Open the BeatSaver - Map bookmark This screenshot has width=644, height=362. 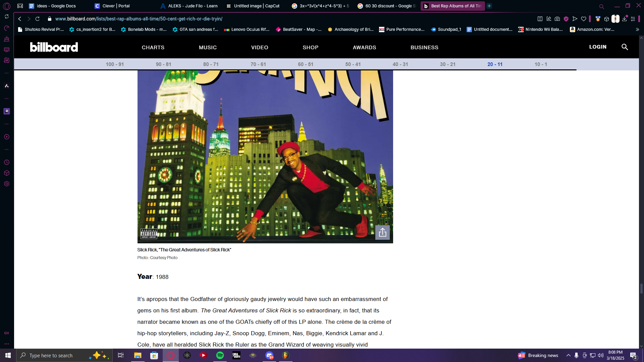[x=299, y=29]
